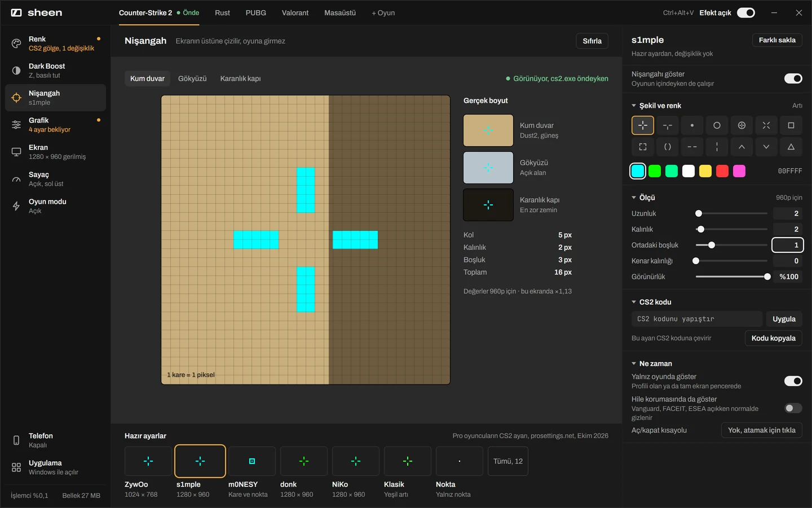Screen dimensions: 812x508
Task: Collapse the CS2 kodu section
Action: coord(651,302)
